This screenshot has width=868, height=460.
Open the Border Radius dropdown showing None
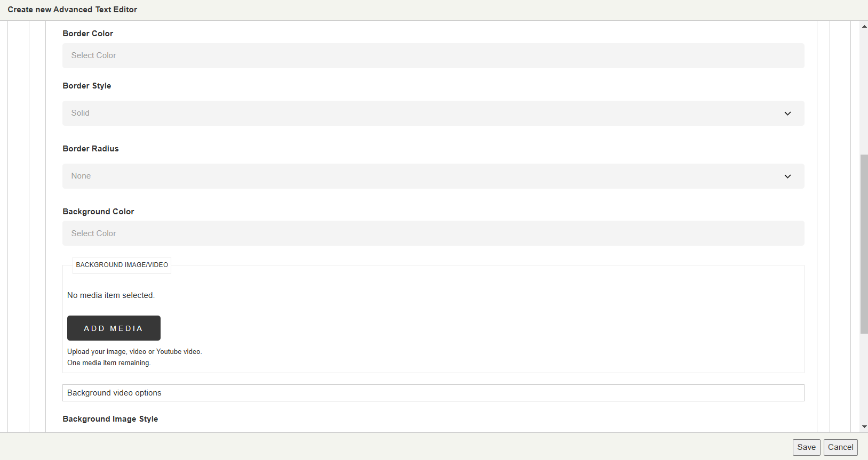point(433,176)
